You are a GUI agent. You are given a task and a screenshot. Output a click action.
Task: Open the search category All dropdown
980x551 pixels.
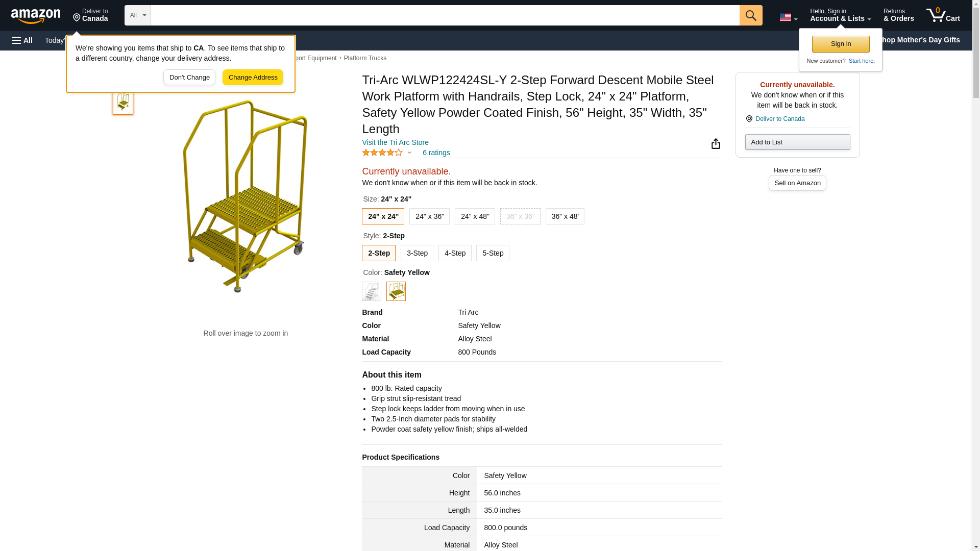137,15
